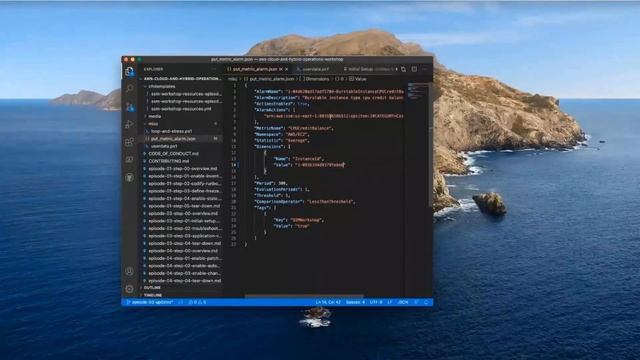640x360 pixels.
Task: Switch to the userdata.ps1 tab
Action: (313, 69)
